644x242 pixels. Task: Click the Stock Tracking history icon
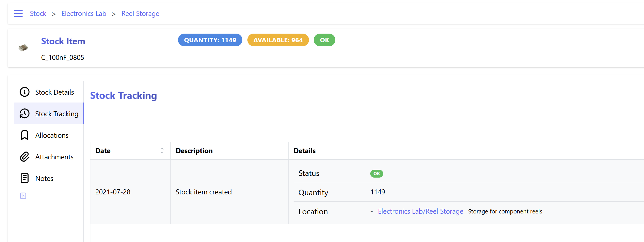[25, 113]
